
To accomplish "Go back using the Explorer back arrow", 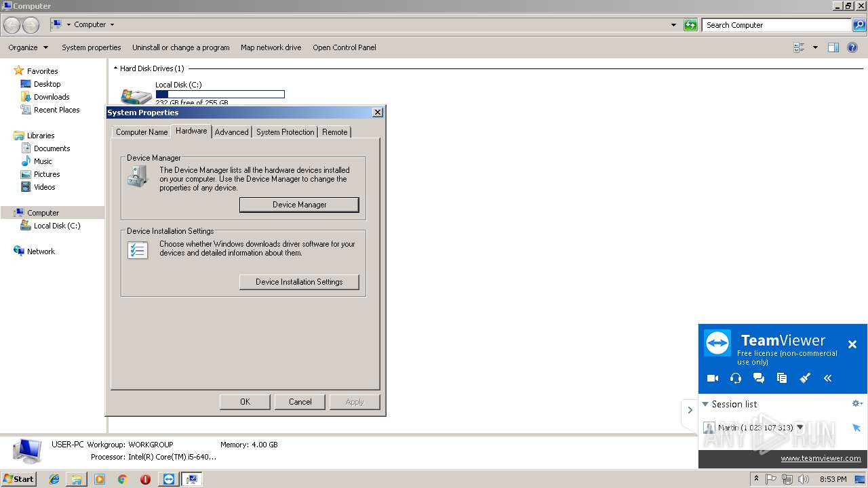I will click(12, 25).
